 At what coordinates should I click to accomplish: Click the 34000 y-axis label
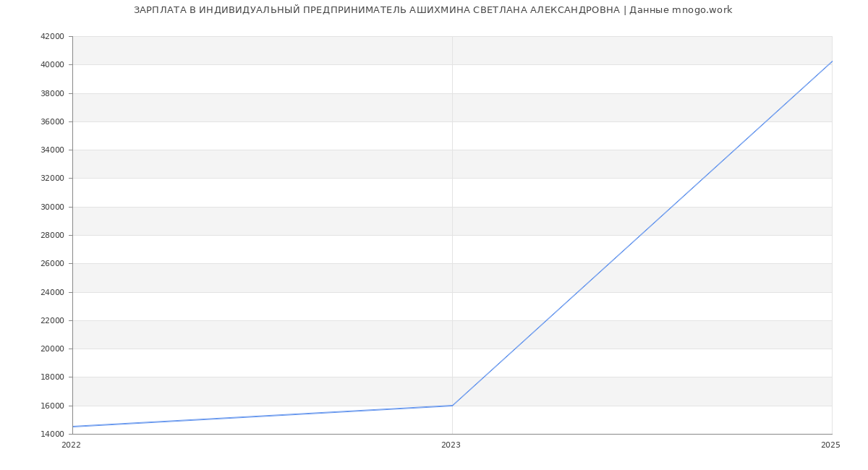[52, 150]
